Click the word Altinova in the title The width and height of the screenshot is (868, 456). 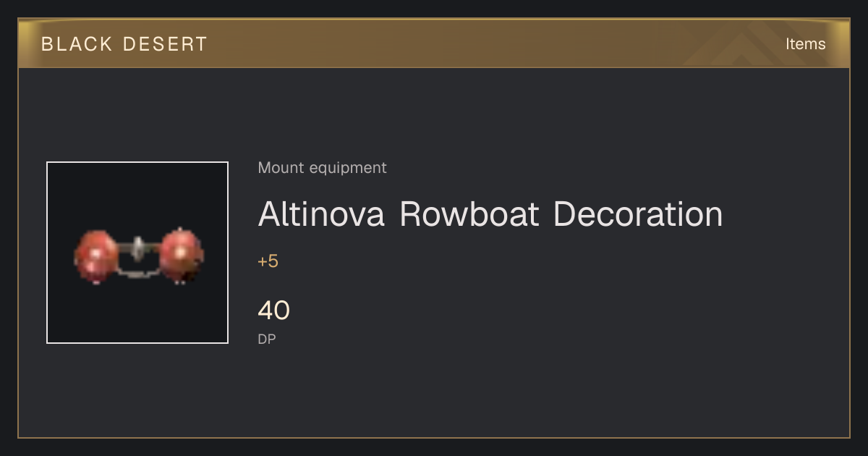click(321, 214)
